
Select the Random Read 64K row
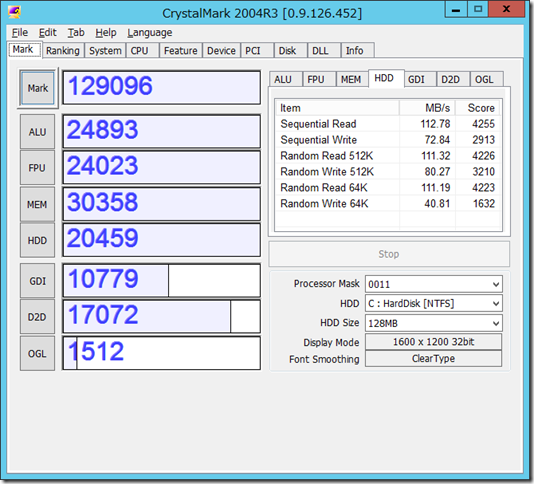[x=388, y=188]
